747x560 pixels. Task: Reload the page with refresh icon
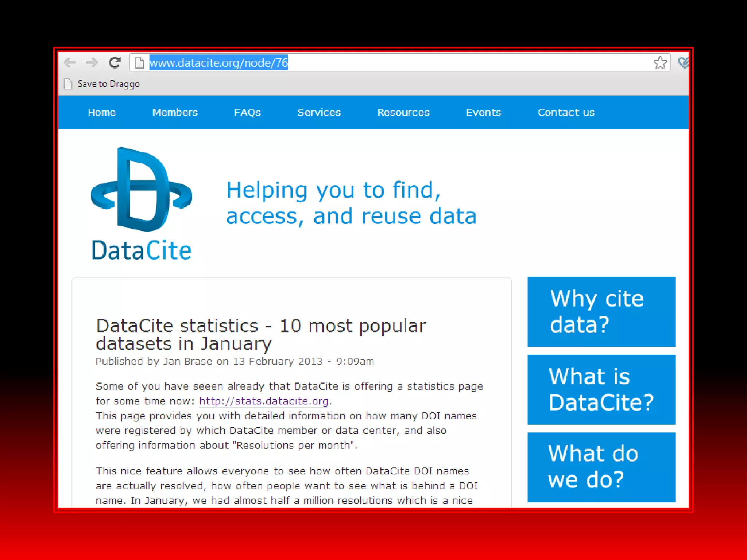[115, 63]
